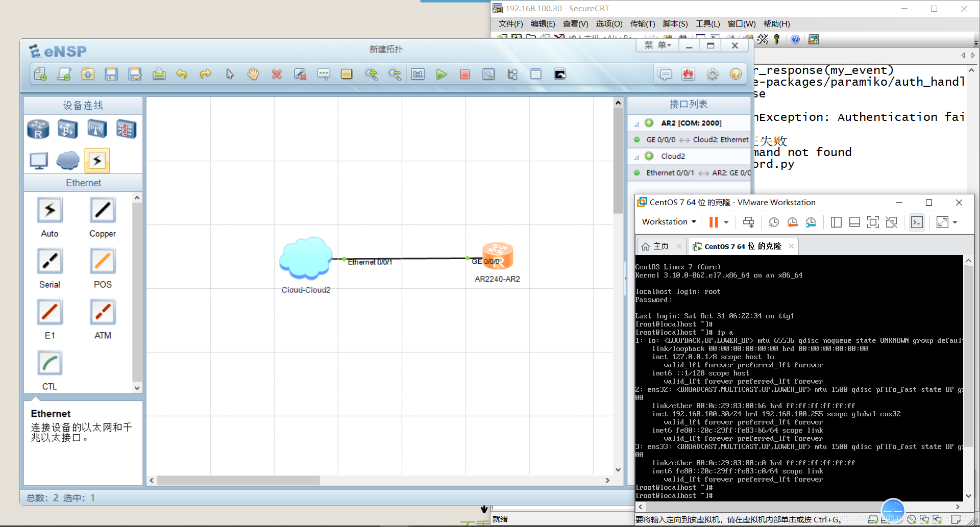Image resolution: width=980 pixels, height=527 pixels.
Task: Open the Workstation dropdown menu in VMware
Action: [669, 222]
